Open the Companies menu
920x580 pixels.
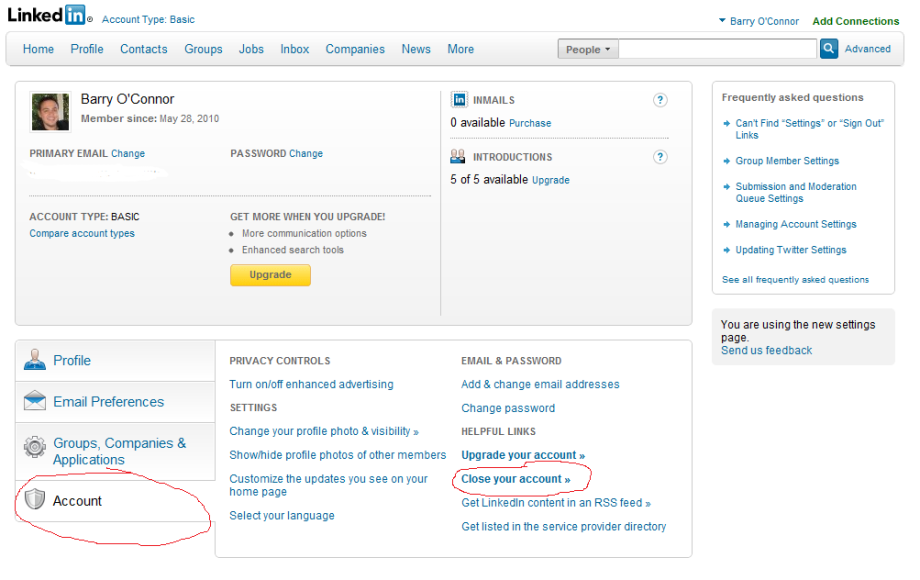(355, 49)
